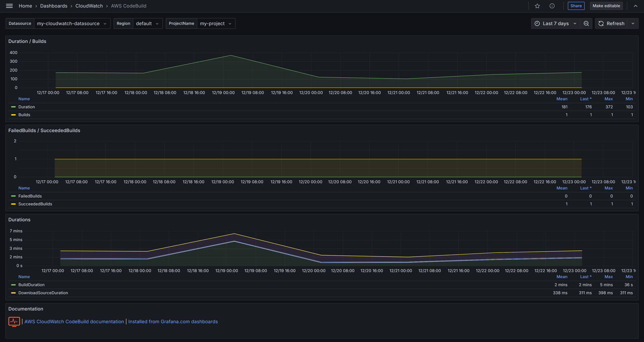Toggle the FailedBuilds series visibility

[x=30, y=196]
